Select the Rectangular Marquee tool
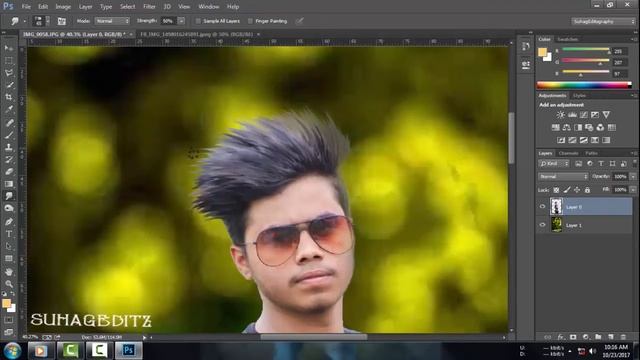Viewport: 640px width, 360px height. coord(9,60)
